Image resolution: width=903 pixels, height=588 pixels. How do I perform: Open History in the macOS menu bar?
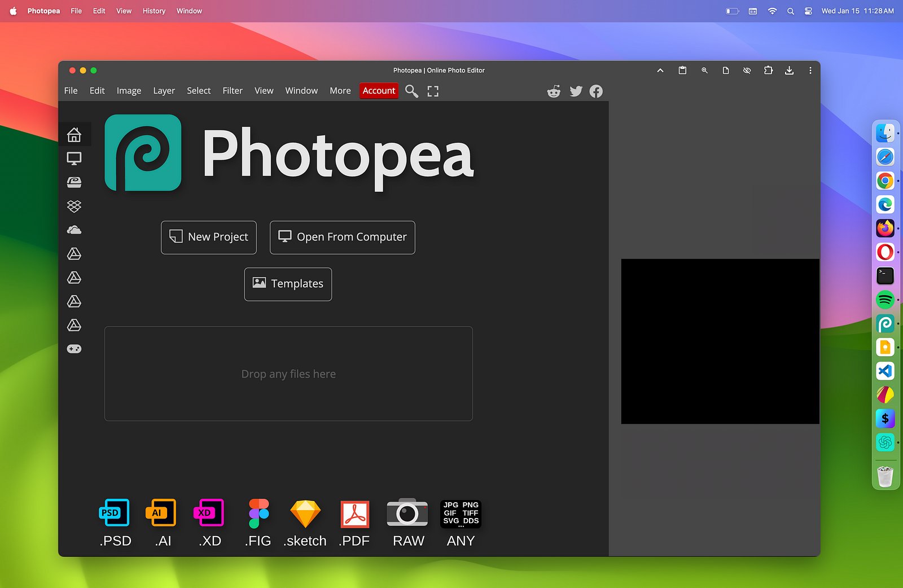tap(154, 11)
